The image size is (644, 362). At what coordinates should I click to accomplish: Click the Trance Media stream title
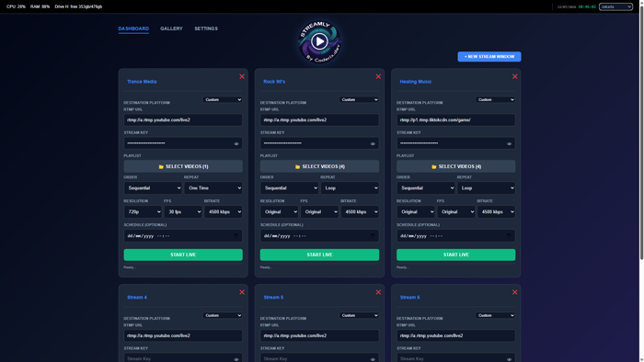tap(142, 82)
